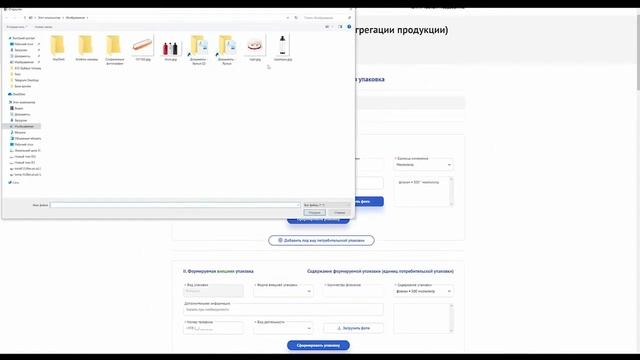The width and height of the screenshot is (640, 360).
Task: Click the 'Открыть' button in file dialog
Action: [314, 213]
